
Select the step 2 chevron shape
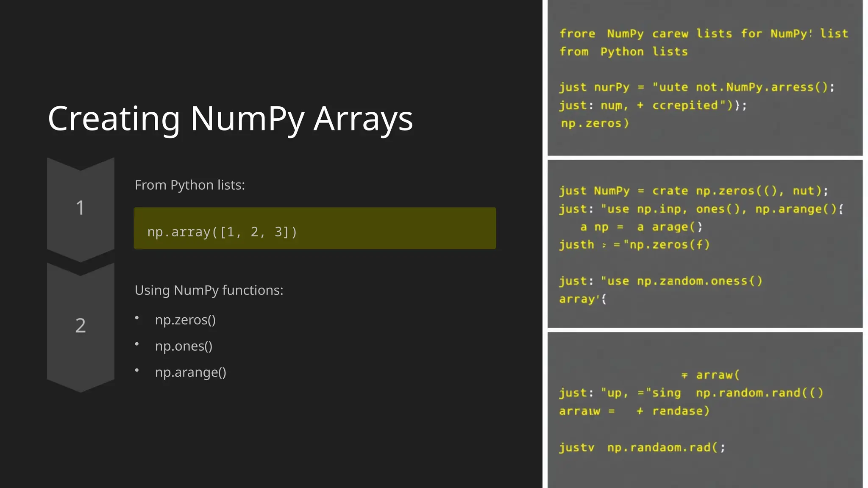[x=81, y=327]
